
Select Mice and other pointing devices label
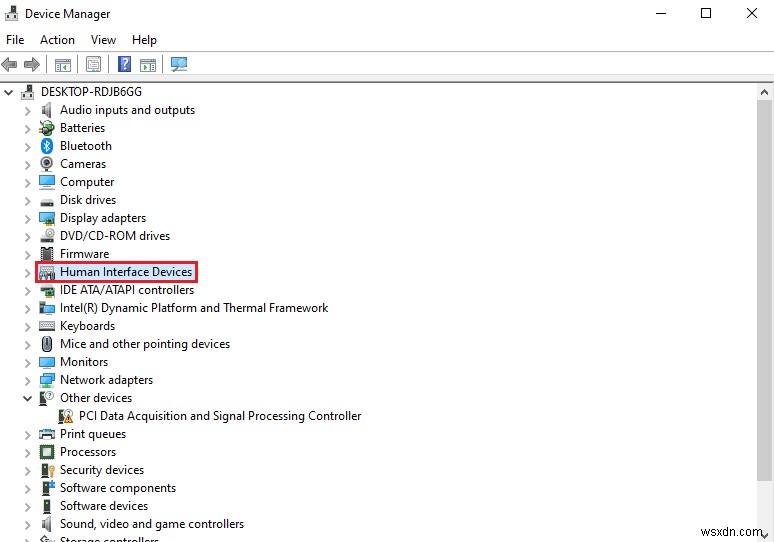point(145,344)
